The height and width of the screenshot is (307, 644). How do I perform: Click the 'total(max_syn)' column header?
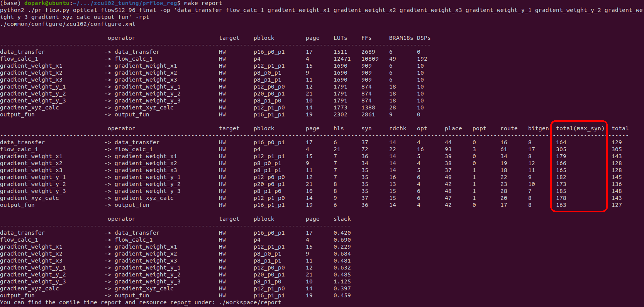[580, 128]
